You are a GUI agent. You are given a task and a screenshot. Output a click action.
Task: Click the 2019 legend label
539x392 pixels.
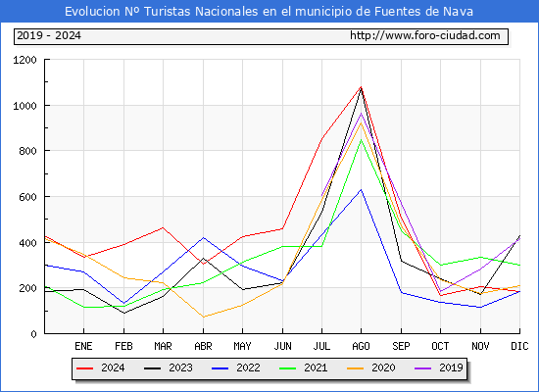[451, 367]
